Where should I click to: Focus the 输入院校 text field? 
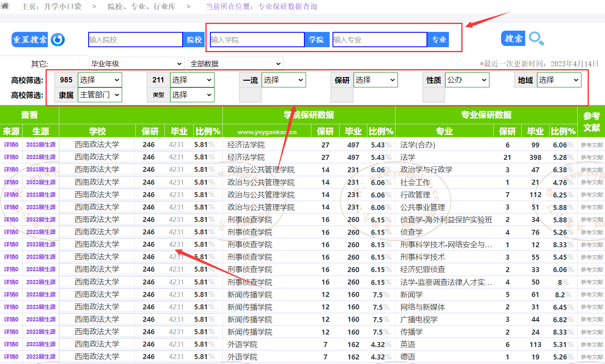[135, 40]
